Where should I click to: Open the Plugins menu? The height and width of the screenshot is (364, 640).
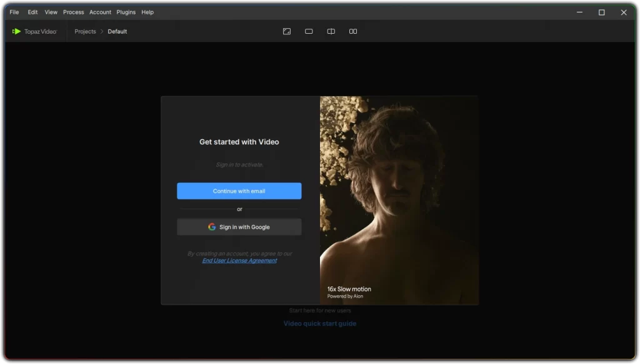pyautogui.click(x=126, y=12)
